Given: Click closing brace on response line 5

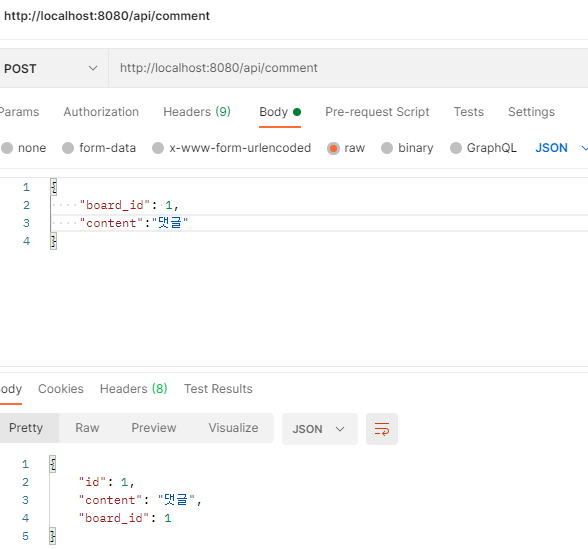Looking at the screenshot, I should point(52,536).
